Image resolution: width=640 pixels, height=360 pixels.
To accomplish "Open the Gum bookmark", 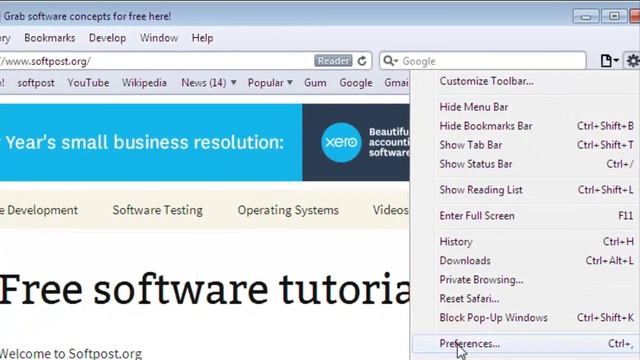I will coord(315,83).
